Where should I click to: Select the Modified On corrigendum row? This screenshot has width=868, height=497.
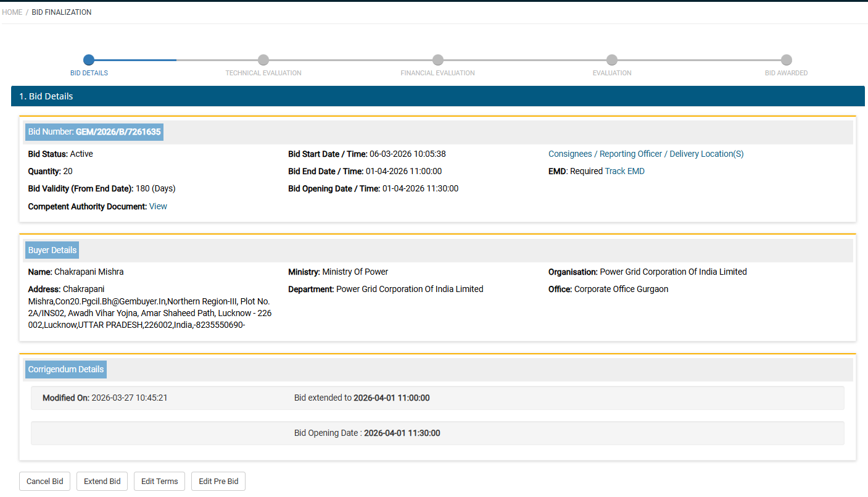coord(437,398)
